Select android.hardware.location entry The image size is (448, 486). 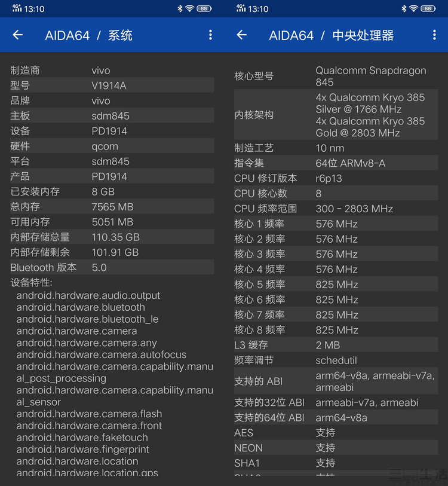(x=77, y=461)
